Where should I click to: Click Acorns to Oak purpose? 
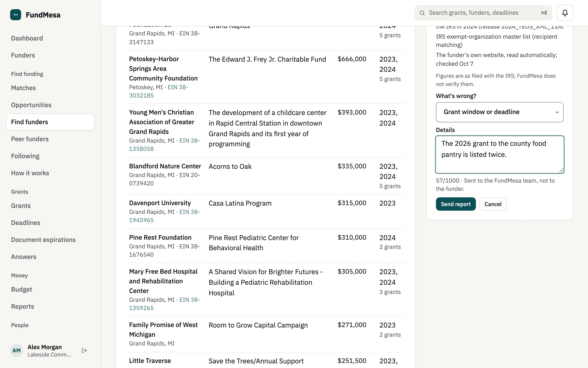[230, 167]
